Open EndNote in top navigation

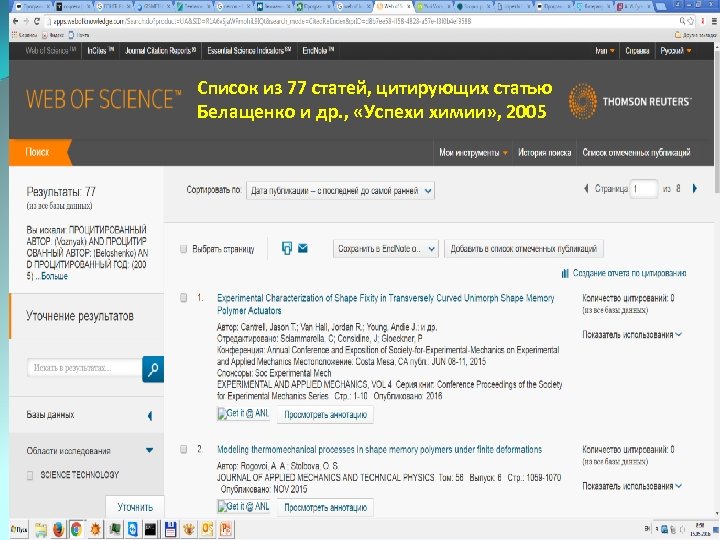click(318, 51)
